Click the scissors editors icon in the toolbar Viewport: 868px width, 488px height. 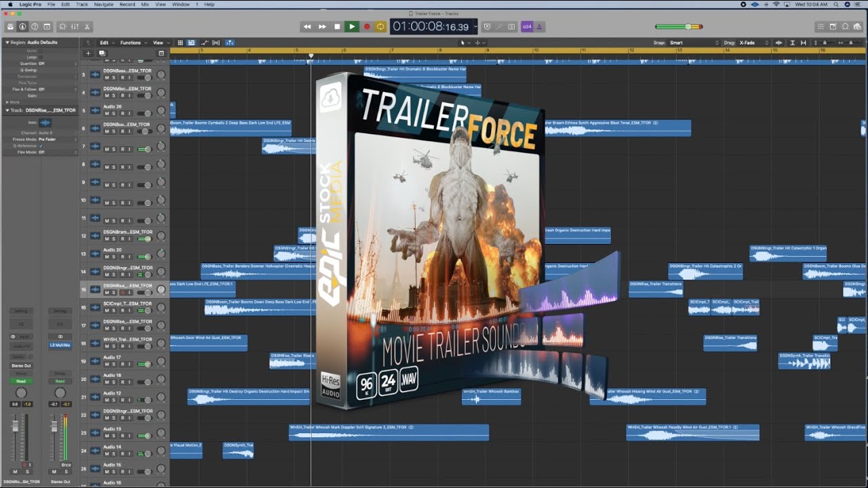tap(87, 26)
